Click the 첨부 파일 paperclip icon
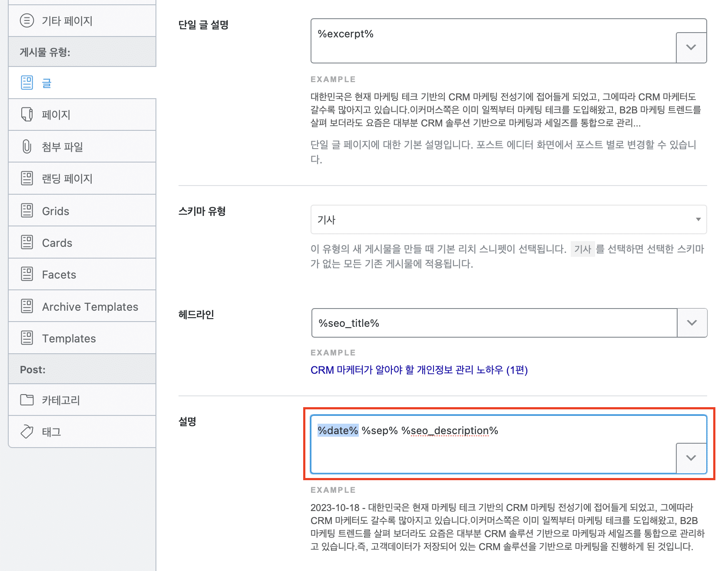This screenshot has width=728, height=571. (x=27, y=146)
